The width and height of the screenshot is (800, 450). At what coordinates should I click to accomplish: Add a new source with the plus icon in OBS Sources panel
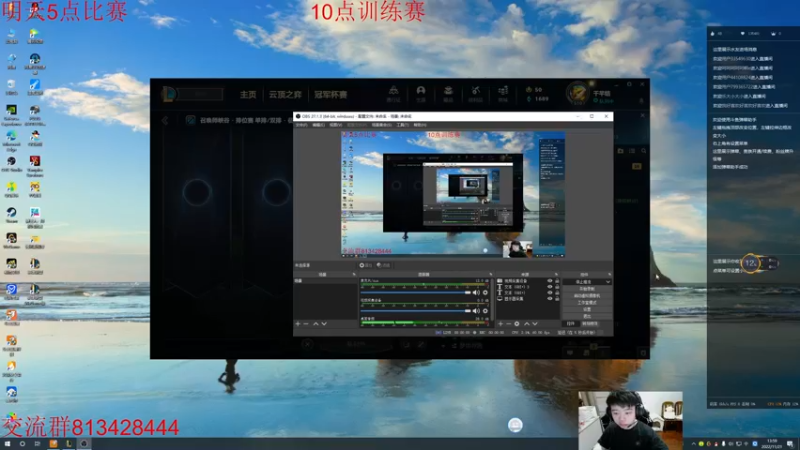(501, 324)
